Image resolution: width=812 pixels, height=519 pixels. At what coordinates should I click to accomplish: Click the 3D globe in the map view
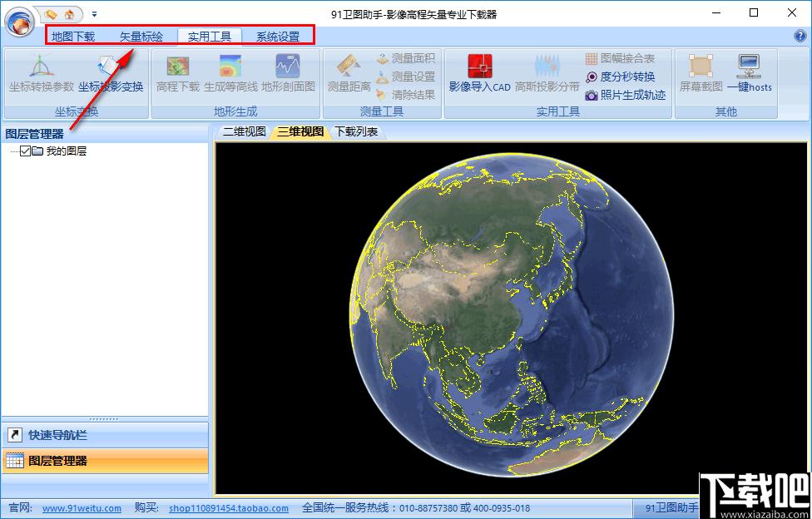512,315
